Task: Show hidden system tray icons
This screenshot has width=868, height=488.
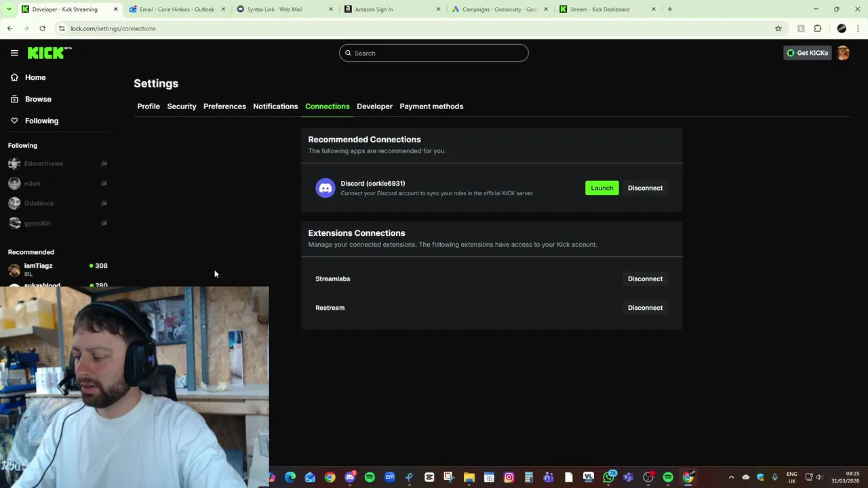Action: pos(731,477)
